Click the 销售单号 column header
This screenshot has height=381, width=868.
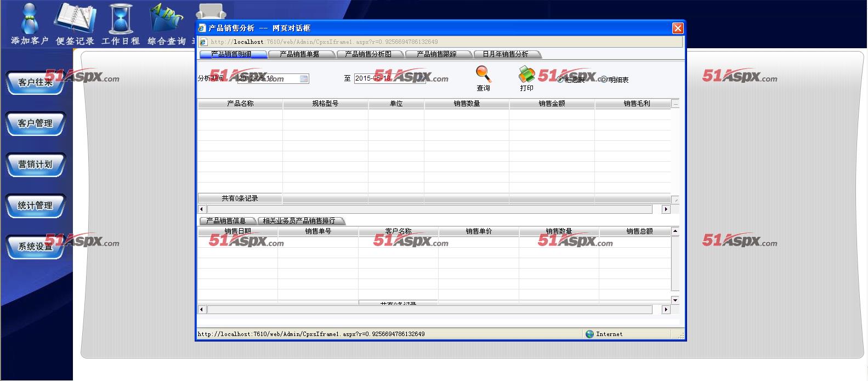[318, 231]
